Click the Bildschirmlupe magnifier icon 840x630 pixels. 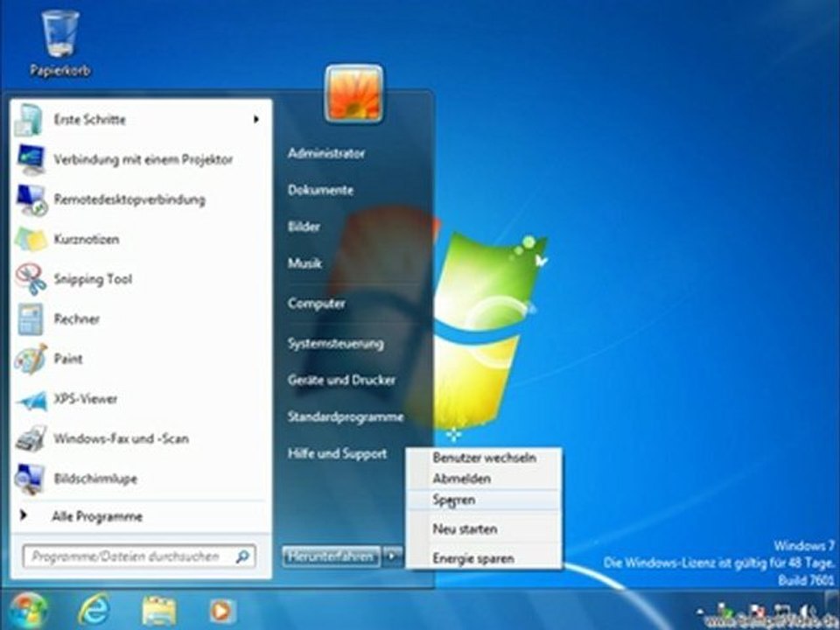[x=30, y=479]
